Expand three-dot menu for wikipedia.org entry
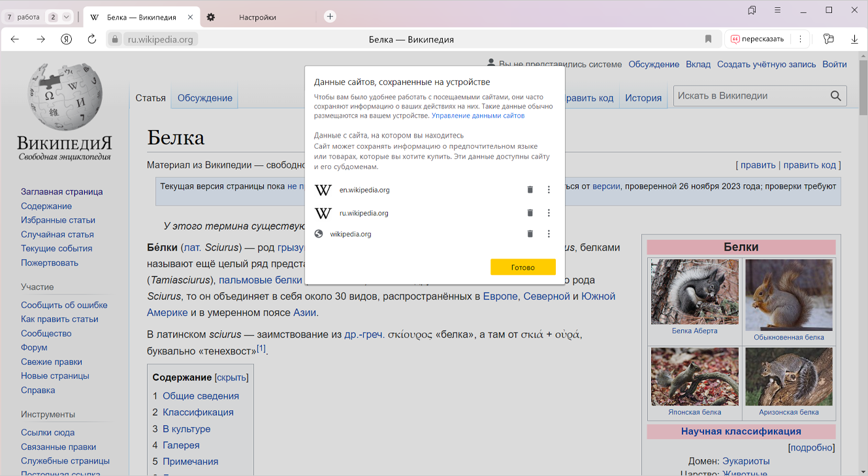The height and width of the screenshot is (476, 868). tap(549, 234)
